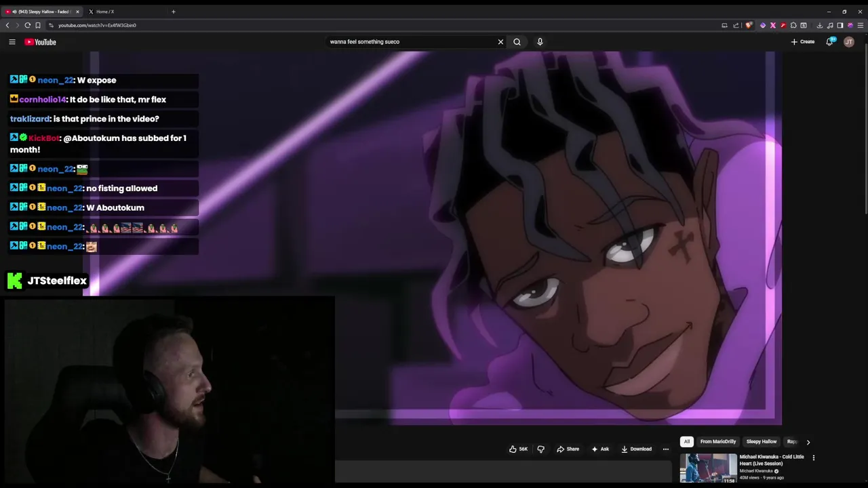
Task: Open the pink X extension icon
Action: tap(772, 25)
